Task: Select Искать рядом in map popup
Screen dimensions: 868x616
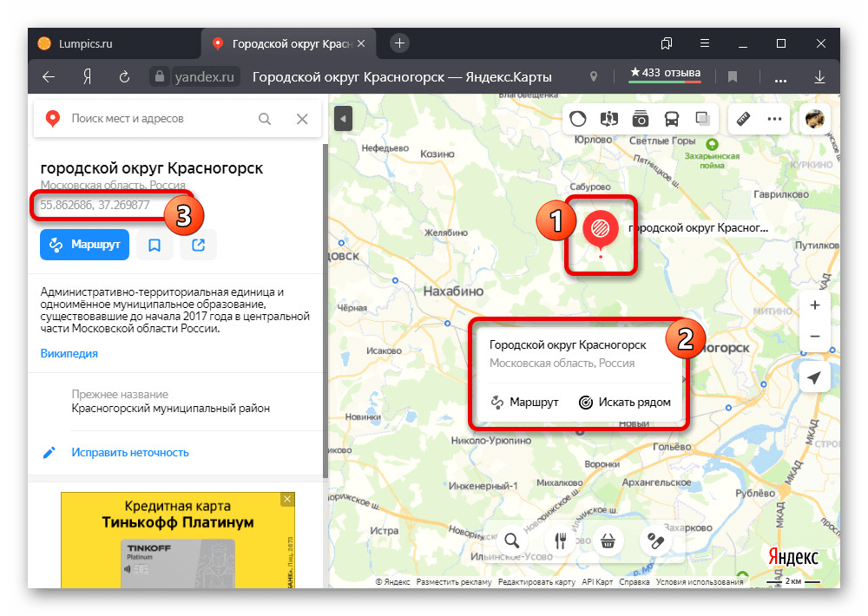Action: pyautogui.click(x=624, y=403)
